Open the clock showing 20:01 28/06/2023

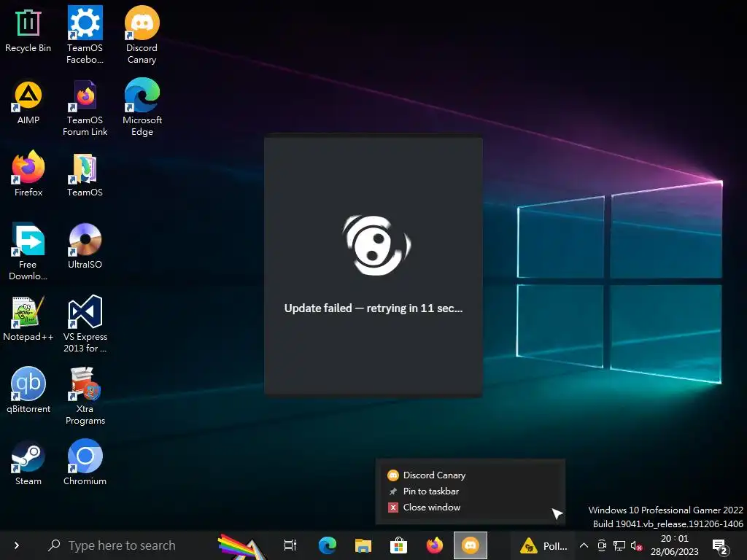(x=675, y=545)
